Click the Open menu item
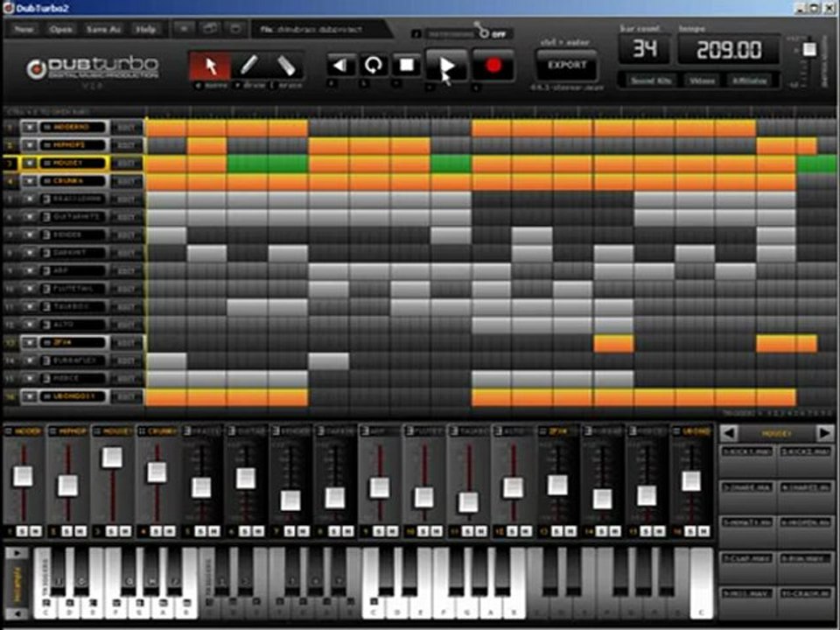The width and height of the screenshot is (840, 630). 60,29
